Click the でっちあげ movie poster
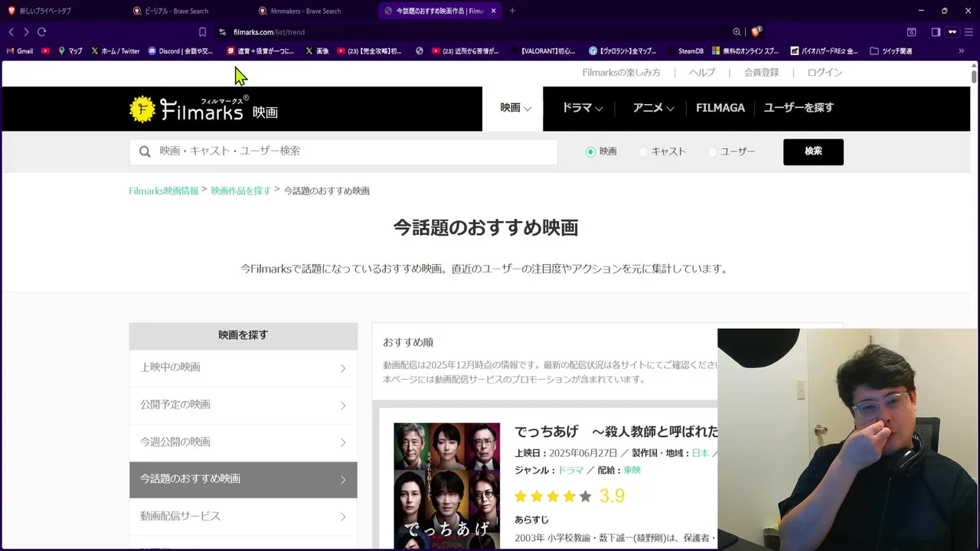The image size is (980, 551). tap(447, 486)
